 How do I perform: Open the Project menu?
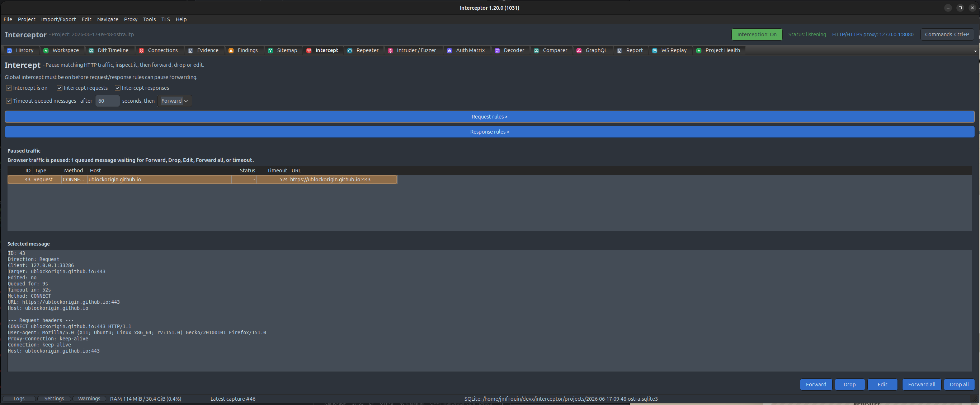pyautogui.click(x=27, y=19)
